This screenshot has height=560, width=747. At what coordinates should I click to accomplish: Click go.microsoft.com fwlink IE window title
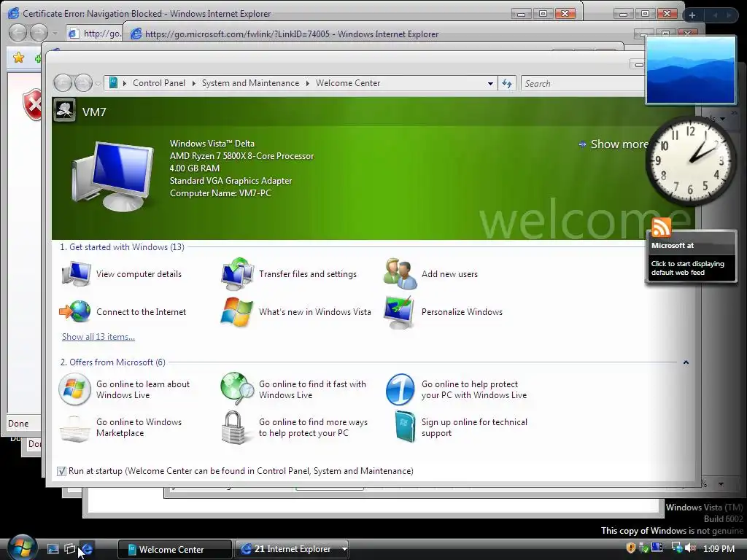click(292, 34)
